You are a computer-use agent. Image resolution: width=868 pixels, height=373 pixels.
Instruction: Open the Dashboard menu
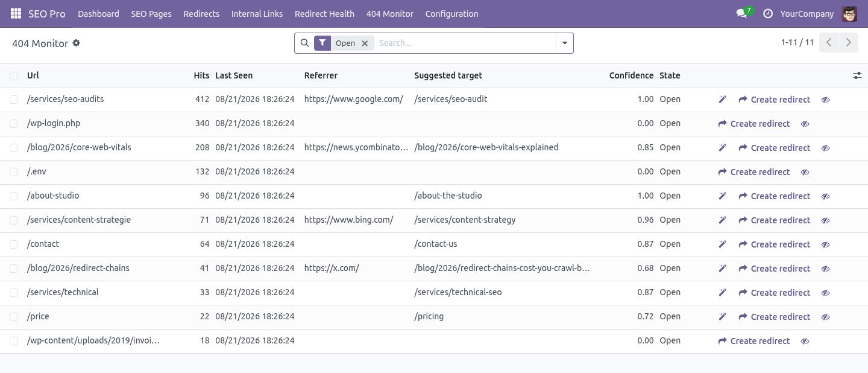(98, 13)
